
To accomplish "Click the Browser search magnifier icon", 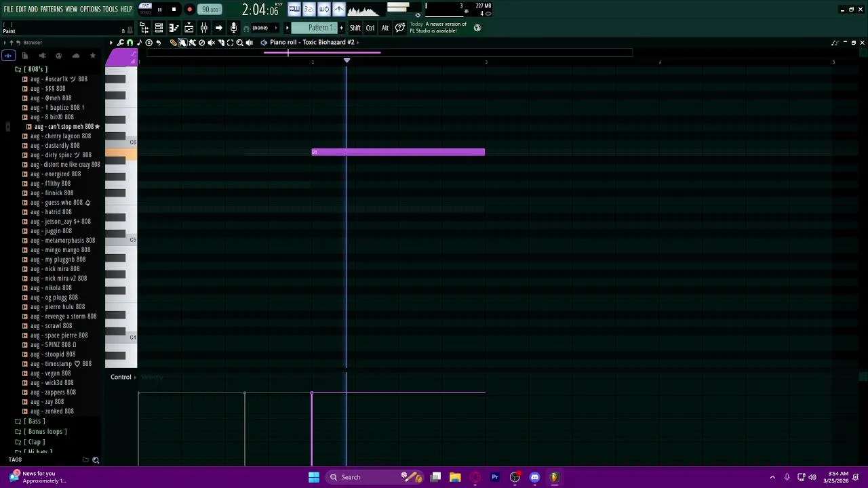I will click(96, 460).
